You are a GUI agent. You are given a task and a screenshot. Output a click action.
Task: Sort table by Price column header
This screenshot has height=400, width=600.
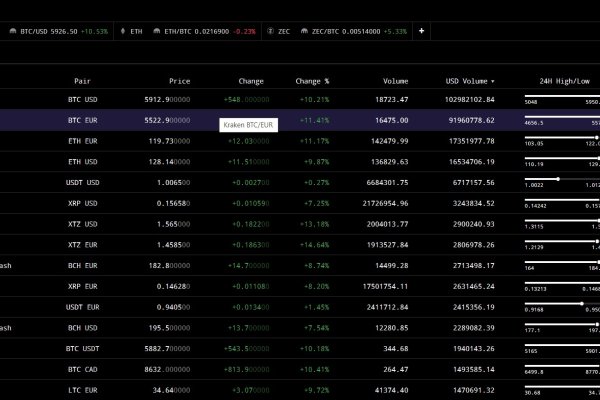[x=179, y=80]
